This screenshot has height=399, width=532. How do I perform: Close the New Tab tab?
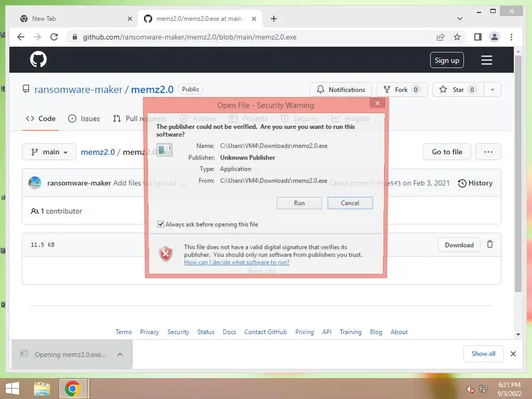(x=129, y=19)
